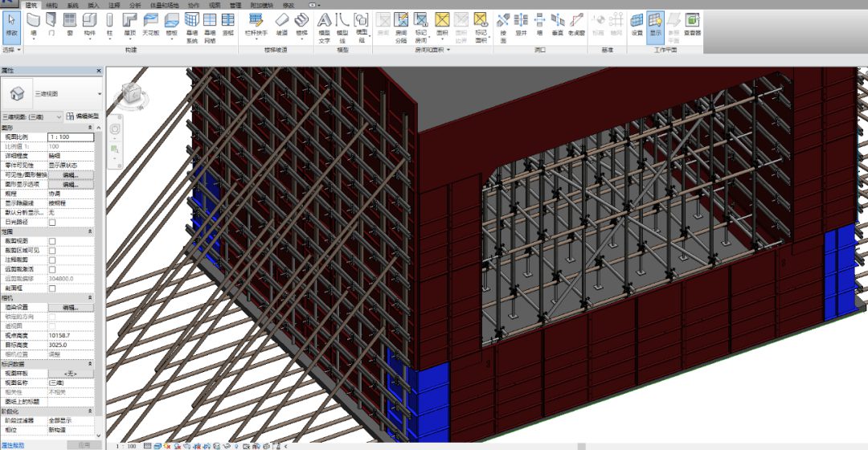Select the Curtain Grid (幕墙网格) tool
This screenshot has width=868, height=450.
click(x=210, y=27)
